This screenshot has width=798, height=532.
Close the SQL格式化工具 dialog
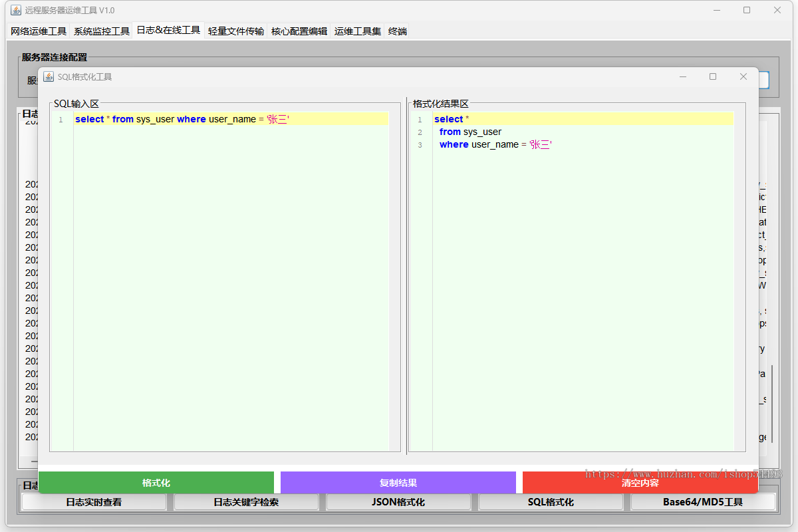click(743, 76)
